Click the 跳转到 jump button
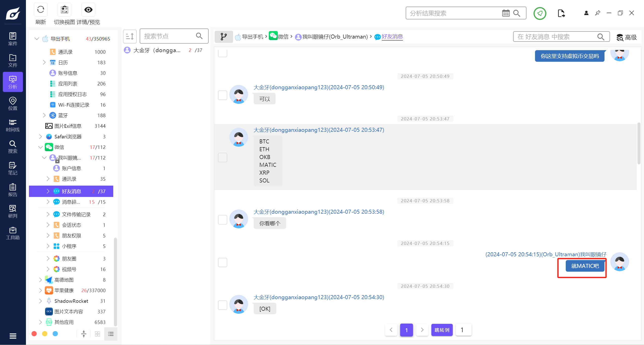This screenshot has width=644, height=345. 442,330
